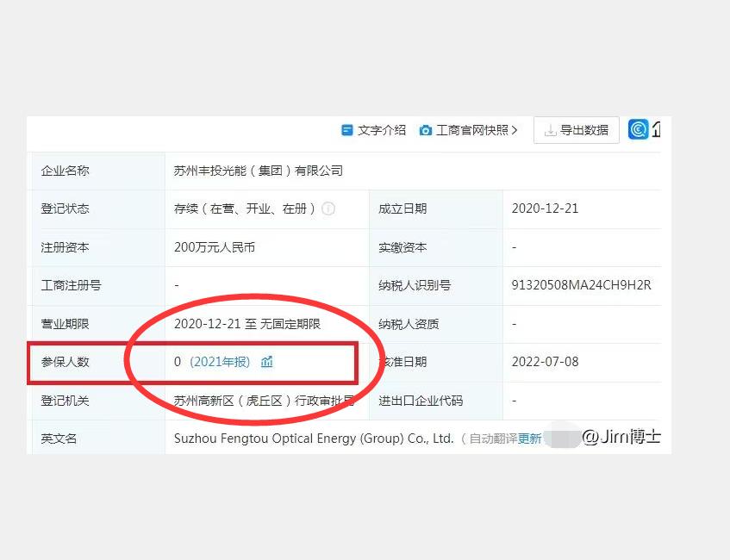Click the partially visible icon beside the blue logo

tap(656, 129)
